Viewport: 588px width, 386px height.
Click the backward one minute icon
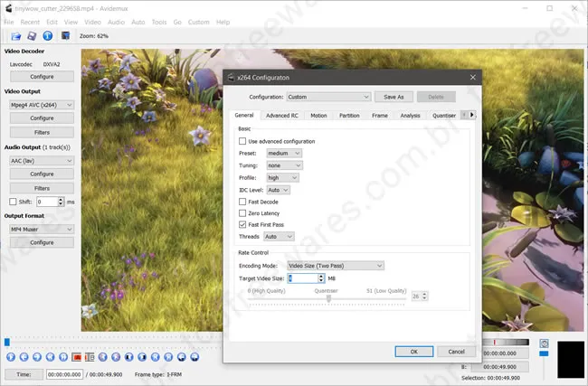pyautogui.click(x=182, y=357)
